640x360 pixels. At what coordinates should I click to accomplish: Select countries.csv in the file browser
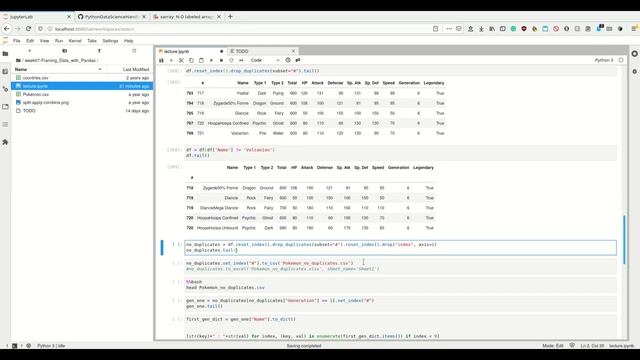(x=82, y=78)
